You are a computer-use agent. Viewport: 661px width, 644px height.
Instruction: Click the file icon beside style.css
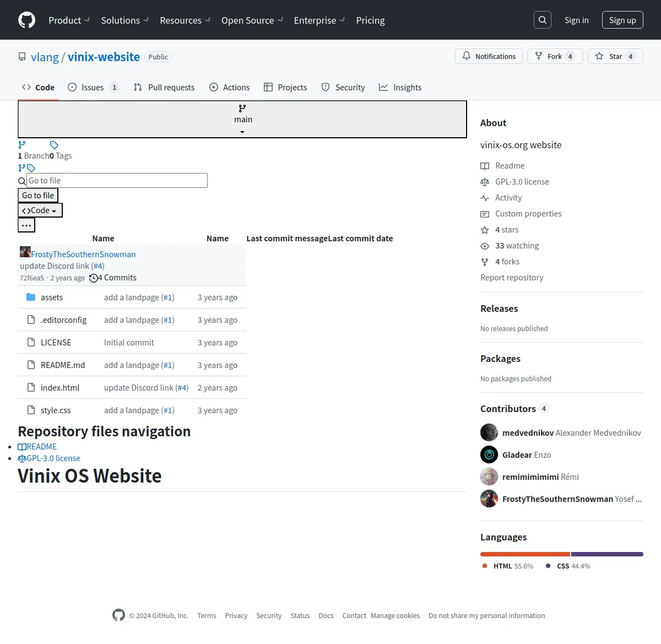pos(31,410)
